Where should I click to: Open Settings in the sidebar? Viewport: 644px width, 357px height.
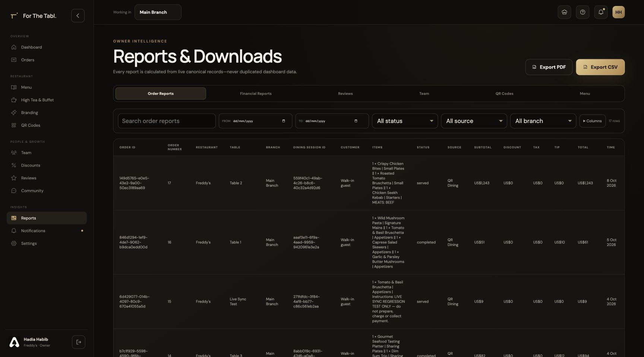pyautogui.click(x=47, y=244)
